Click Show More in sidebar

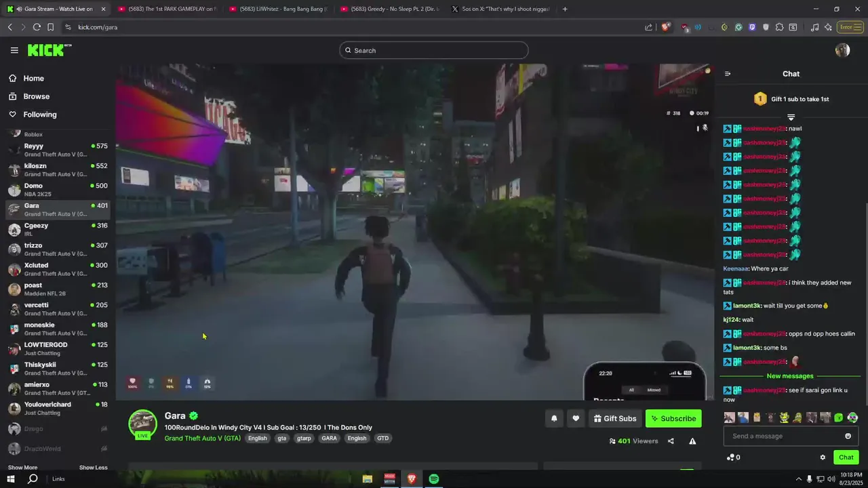coord(22,468)
